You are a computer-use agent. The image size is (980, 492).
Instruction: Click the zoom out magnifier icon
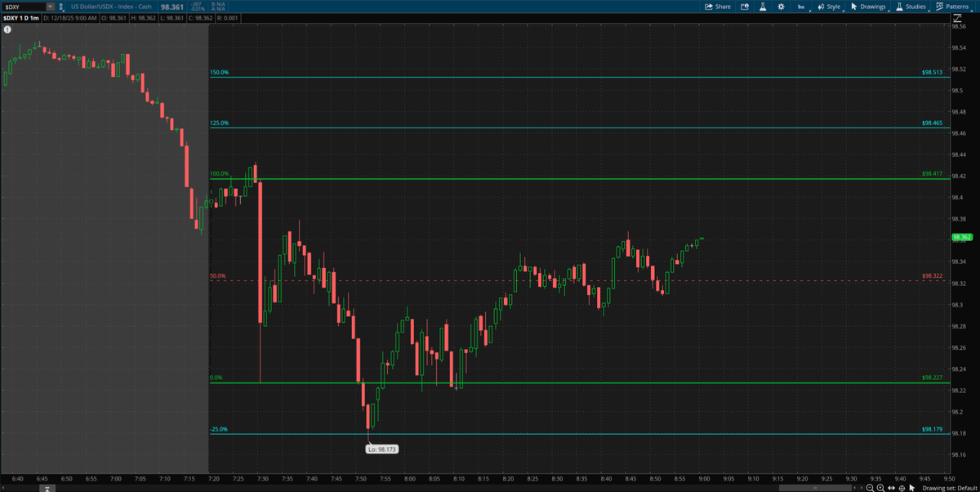pos(871,487)
